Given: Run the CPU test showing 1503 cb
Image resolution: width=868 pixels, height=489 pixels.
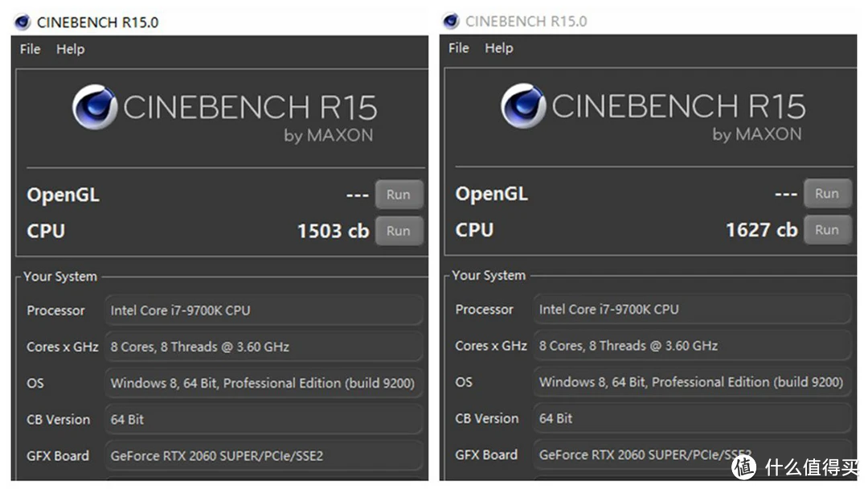Looking at the screenshot, I should [399, 231].
